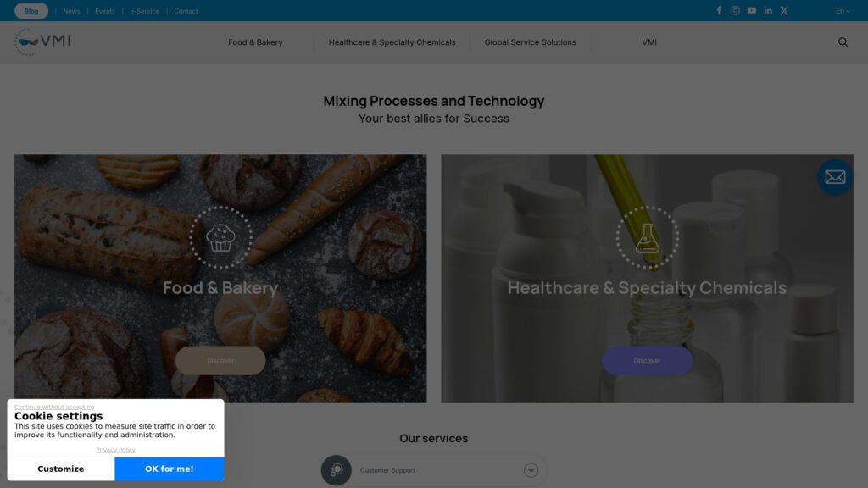Image resolution: width=868 pixels, height=488 pixels.
Task: Click the Customer Support headset icon
Action: [336, 470]
